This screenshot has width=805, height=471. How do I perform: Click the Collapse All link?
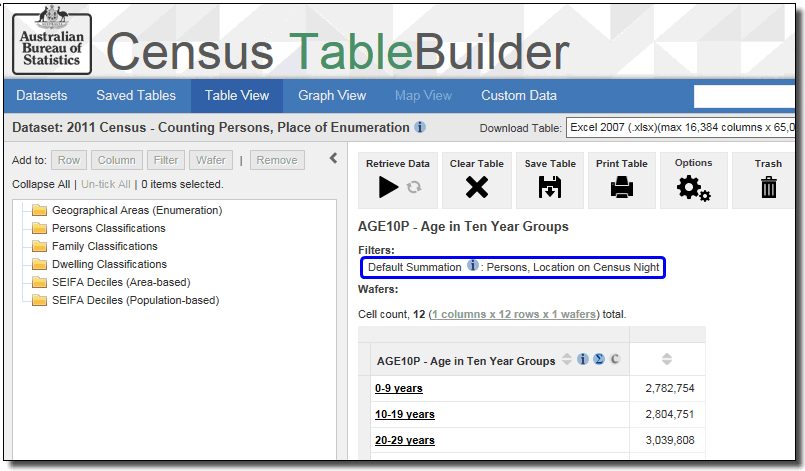click(x=41, y=184)
